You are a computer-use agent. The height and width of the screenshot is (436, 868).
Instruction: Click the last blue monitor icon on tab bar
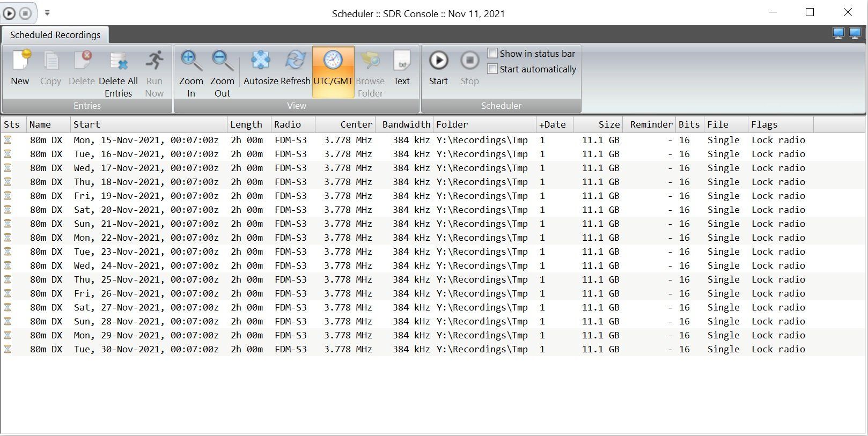coord(855,34)
